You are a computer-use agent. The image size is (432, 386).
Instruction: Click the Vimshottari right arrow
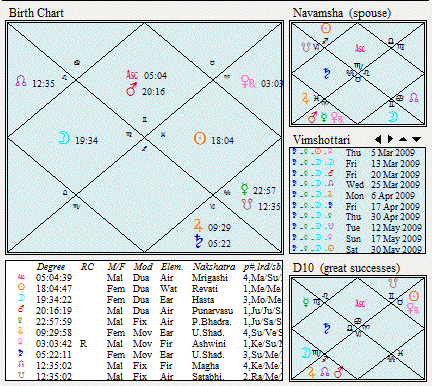tap(390, 139)
